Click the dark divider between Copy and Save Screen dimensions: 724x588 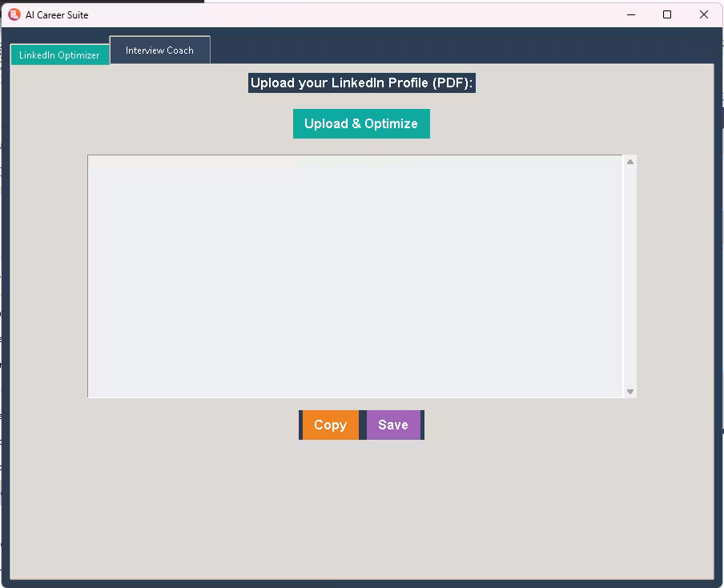[363, 425]
